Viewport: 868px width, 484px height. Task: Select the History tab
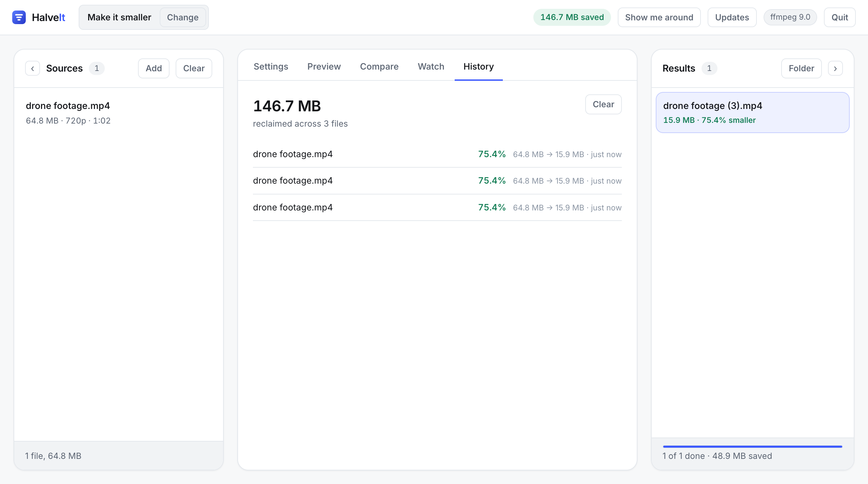478,67
